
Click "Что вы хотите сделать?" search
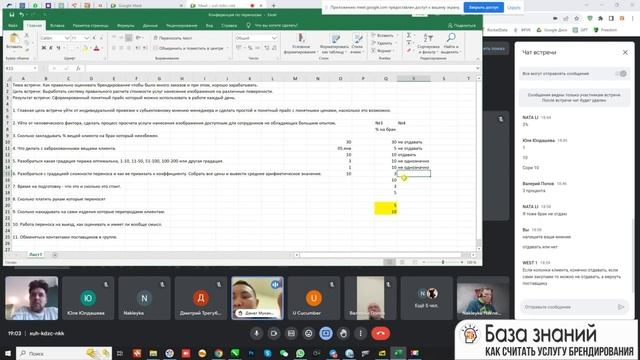pos(272,25)
